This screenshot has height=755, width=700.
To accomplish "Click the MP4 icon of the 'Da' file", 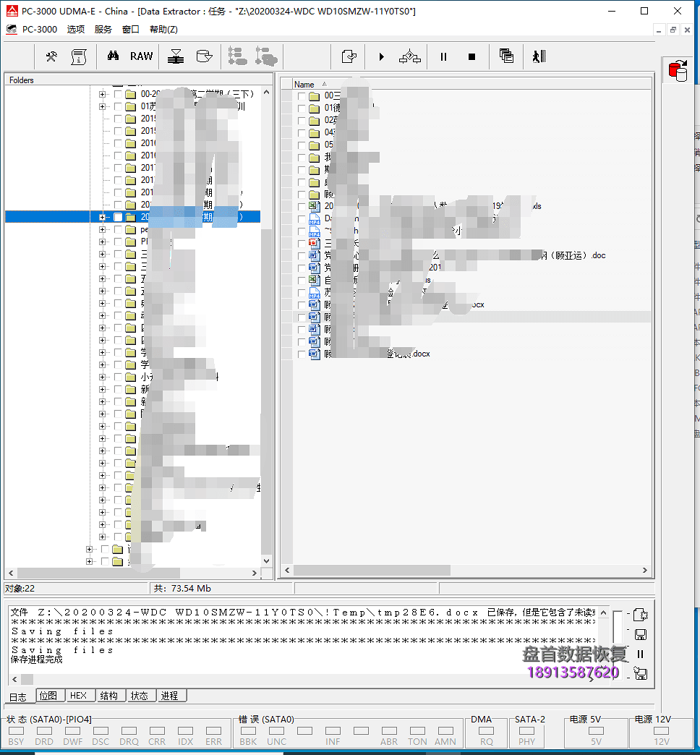I will coord(315,218).
